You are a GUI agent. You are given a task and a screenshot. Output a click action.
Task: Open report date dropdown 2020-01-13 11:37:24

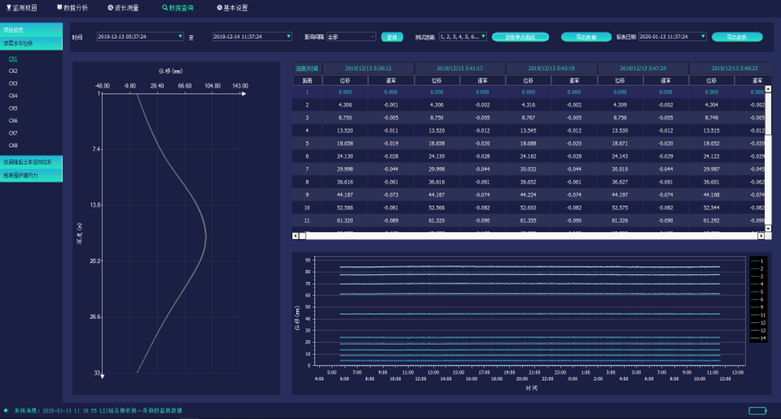pyautogui.click(x=672, y=36)
